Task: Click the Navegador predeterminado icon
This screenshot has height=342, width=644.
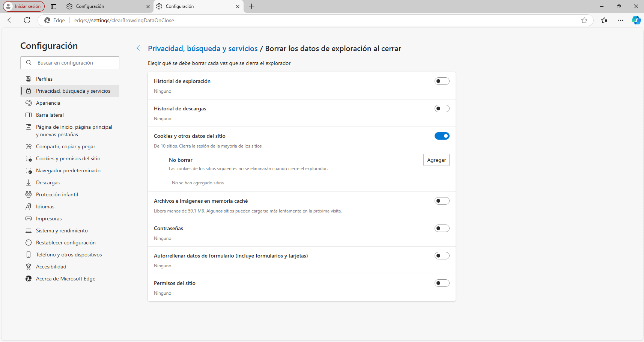Action: tap(29, 170)
